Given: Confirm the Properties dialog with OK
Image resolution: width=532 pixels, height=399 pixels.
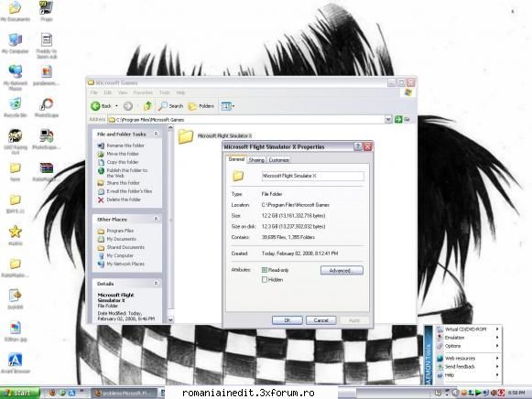Looking at the screenshot, I should (x=287, y=320).
